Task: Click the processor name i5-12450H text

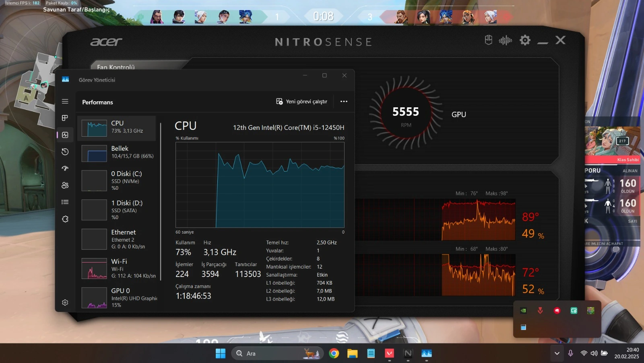Action: point(289,127)
